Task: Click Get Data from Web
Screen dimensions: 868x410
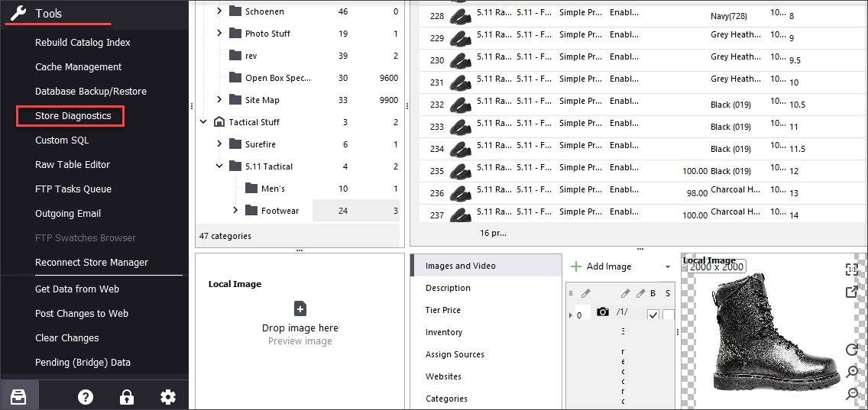Action: [x=77, y=289]
